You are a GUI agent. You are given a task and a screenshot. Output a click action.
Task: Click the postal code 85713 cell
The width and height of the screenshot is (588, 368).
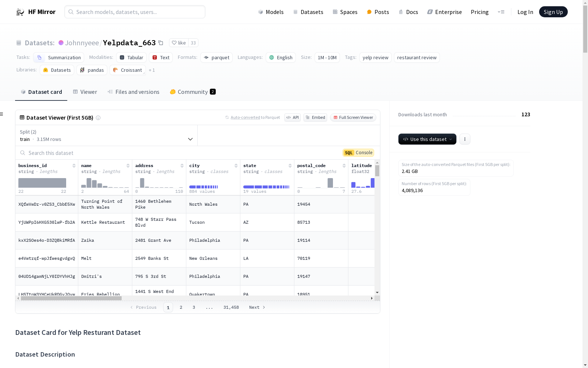coord(321,222)
